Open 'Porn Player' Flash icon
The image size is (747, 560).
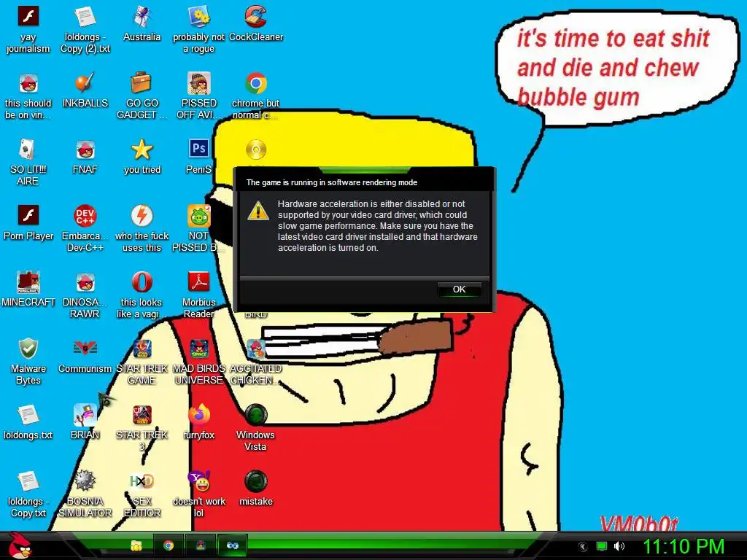click(28, 216)
